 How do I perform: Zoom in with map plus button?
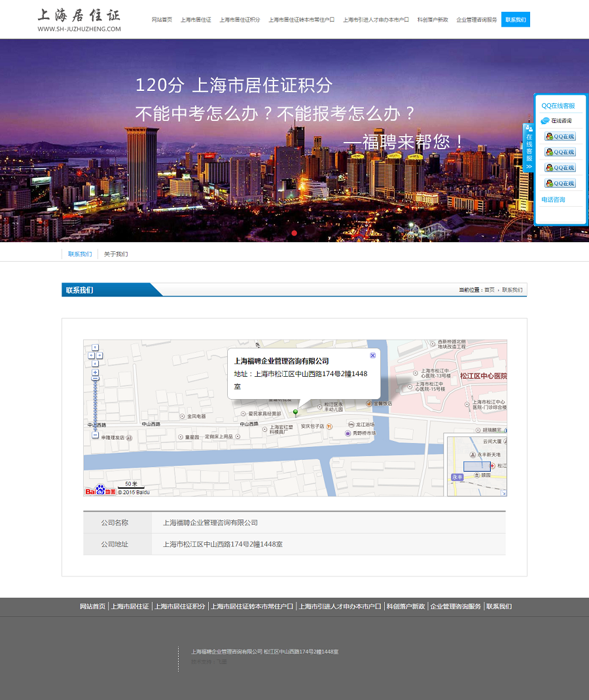pyautogui.click(x=95, y=372)
